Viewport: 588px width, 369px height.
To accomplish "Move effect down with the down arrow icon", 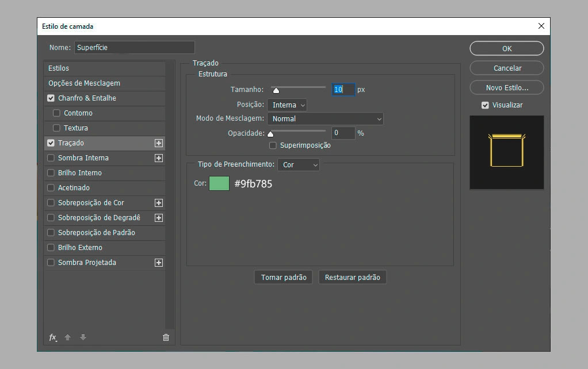I will click(83, 337).
